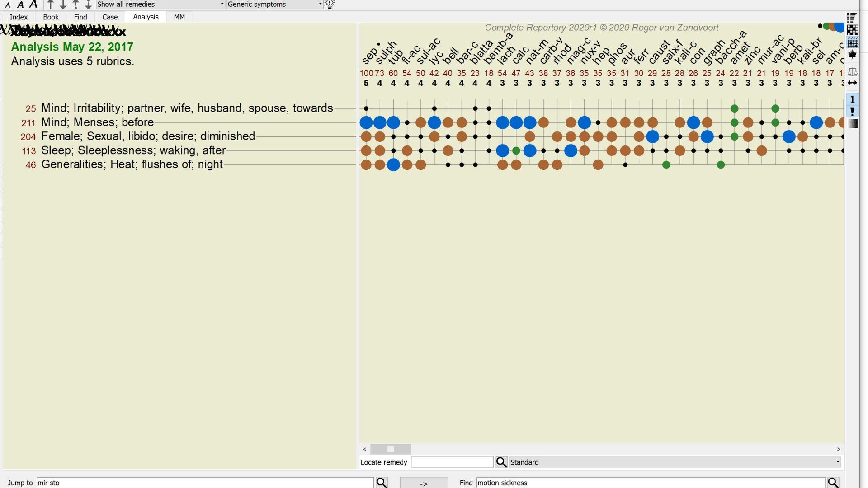The height and width of the screenshot is (488, 868).
Task: Open the Show all remedies dropdown
Action: [x=160, y=5]
